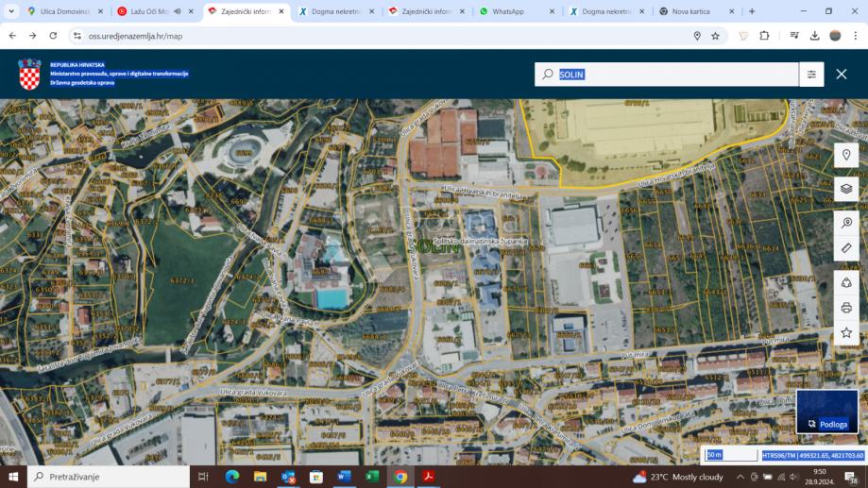Screen dimensions: 868x488
Task: Clear search with the white X icon
Action: pyautogui.click(x=842, y=75)
